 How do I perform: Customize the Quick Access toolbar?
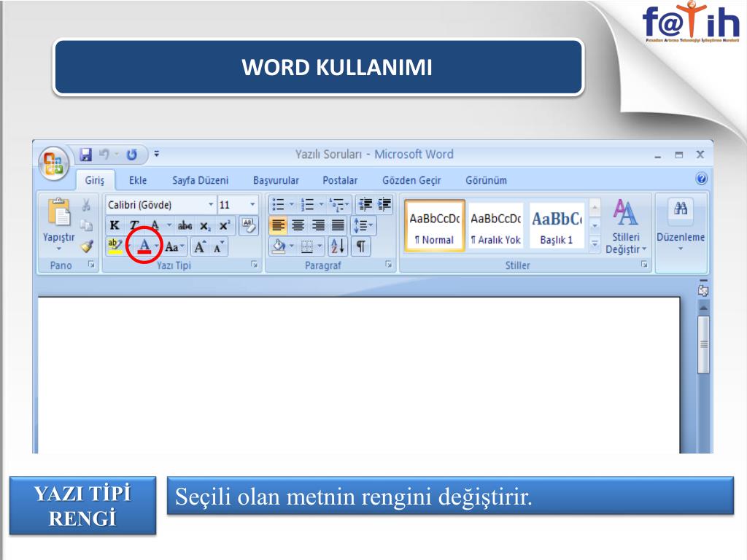pos(157,155)
